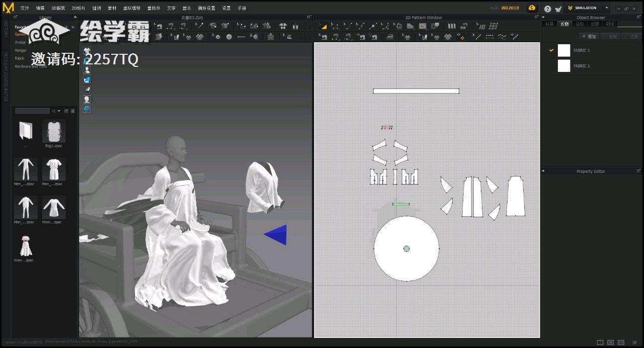Select the circular skirt pattern in 2D window
Image resolution: width=644 pixels, height=348 pixels.
coord(406,248)
